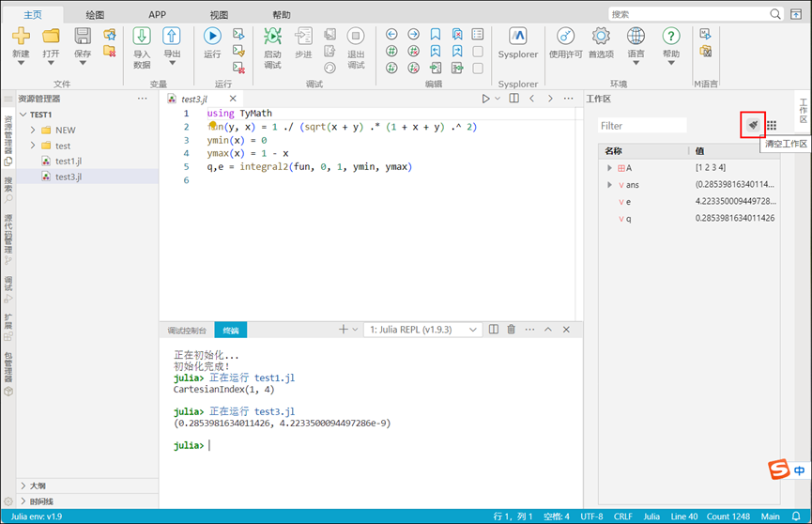This screenshot has height=524, width=812.
Task: Open the Julia REPL (v1.9.3) terminal selector
Action: click(x=423, y=330)
